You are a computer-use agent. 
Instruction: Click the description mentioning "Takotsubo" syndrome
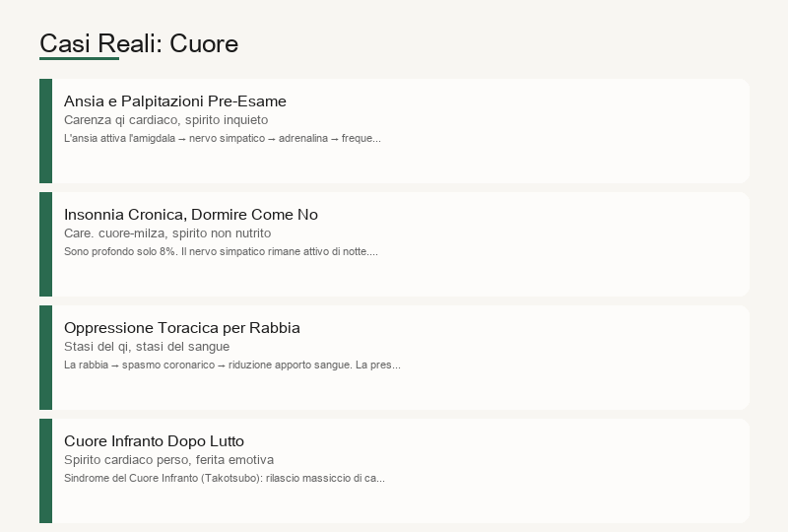(x=225, y=478)
